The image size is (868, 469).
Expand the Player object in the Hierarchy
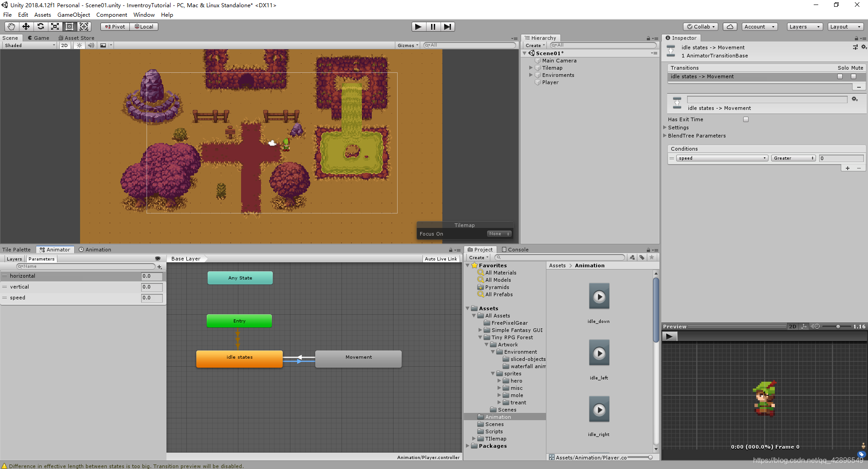point(532,82)
